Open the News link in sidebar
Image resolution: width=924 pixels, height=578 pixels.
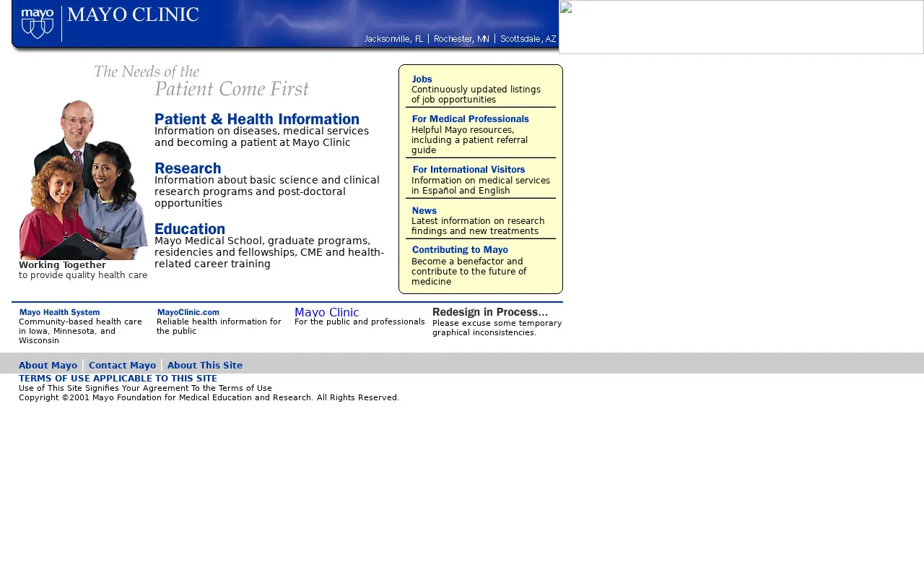pyautogui.click(x=424, y=211)
